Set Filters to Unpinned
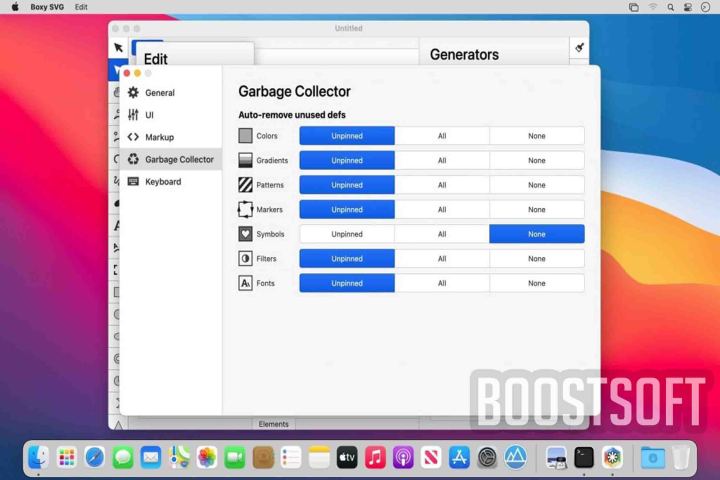The width and height of the screenshot is (720, 480). [347, 259]
